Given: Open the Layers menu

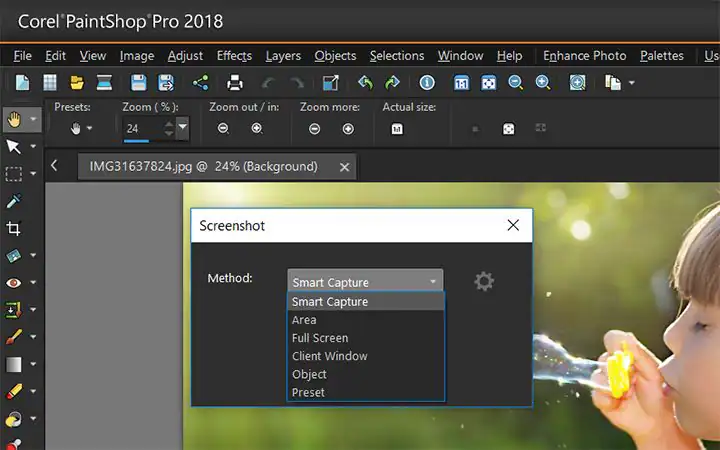Looking at the screenshot, I should tap(283, 56).
